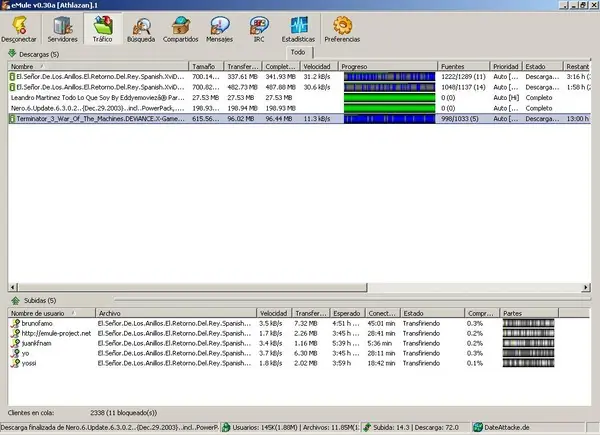Click the downloads horizontal scrollbar thumb

(192, 287)
